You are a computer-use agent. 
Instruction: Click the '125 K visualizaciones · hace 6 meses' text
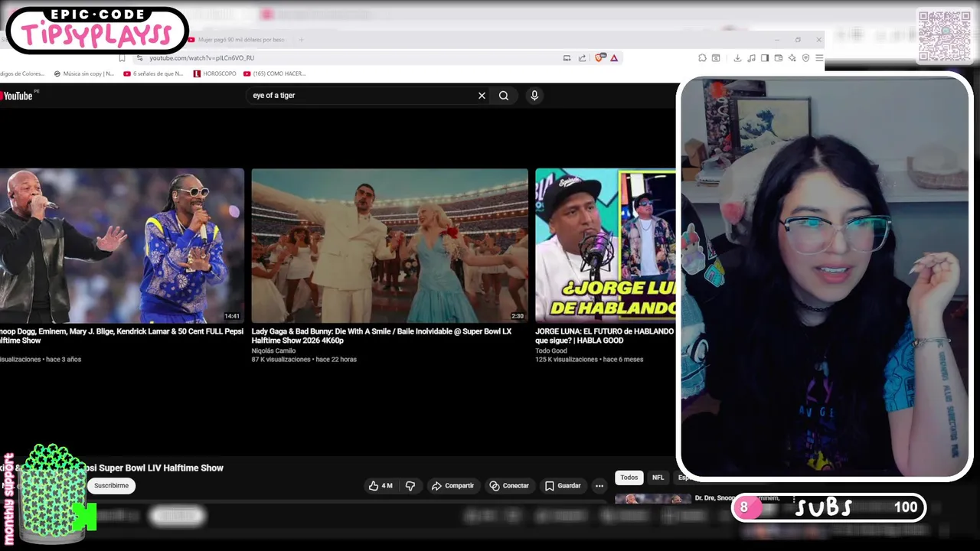(x=590, y=359)
